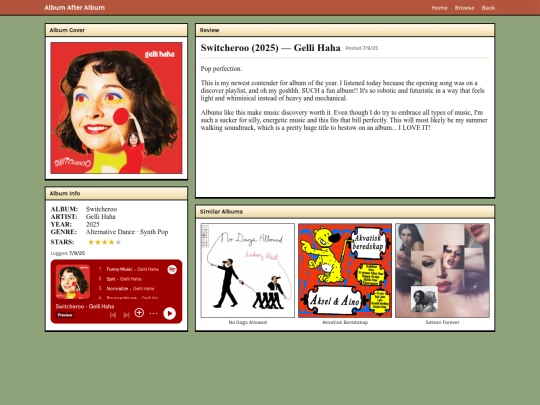Screen dimensions: 540x405
Task: Click the Logged 7/9/25 text
Action: coord(68,253)
